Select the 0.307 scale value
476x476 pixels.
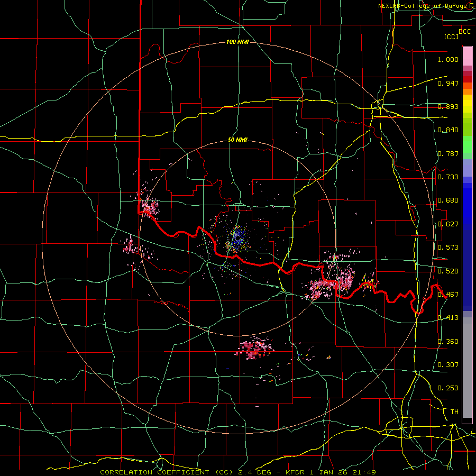pyautogui.click(x=448, y=364)
